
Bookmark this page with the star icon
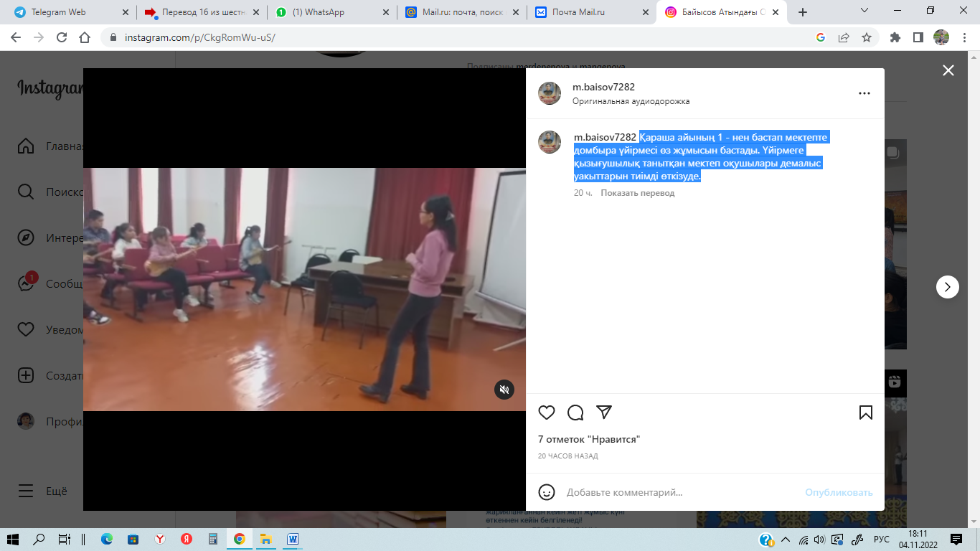[866, 37]
